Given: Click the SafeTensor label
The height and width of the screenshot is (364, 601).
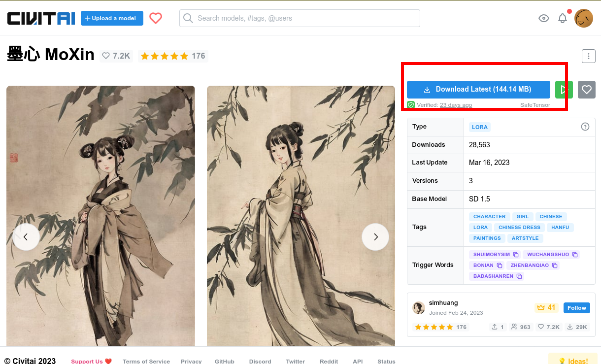Looking at the screenshot, I should (535, 105).
